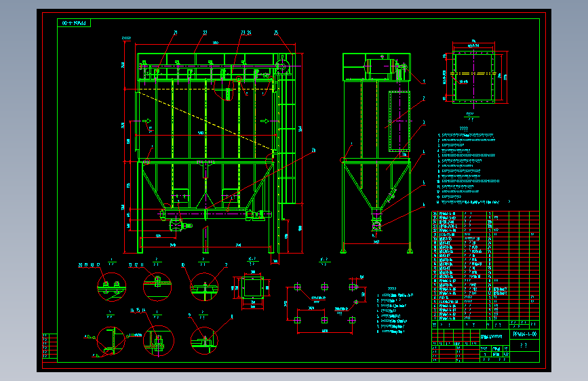Click the detail circle with balloons 9 and 8
The width and height of the screenshot is (588, 381).
(204, 340)
